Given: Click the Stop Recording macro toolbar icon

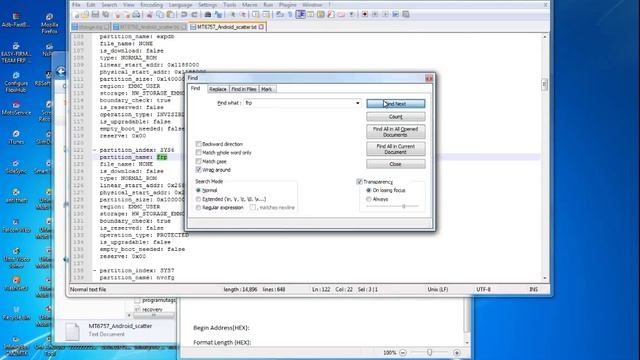Looking at the screenshot, I should (x=374, y=14).
